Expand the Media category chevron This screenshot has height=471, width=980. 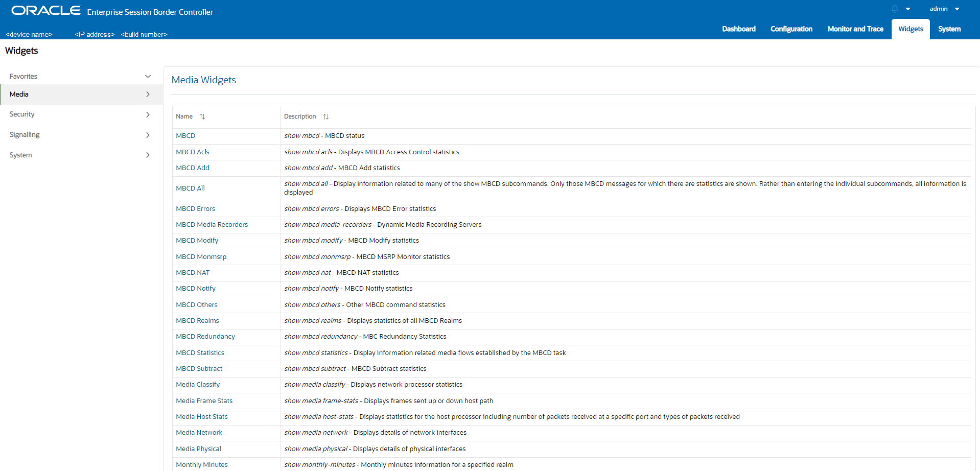tap(148, 95)
